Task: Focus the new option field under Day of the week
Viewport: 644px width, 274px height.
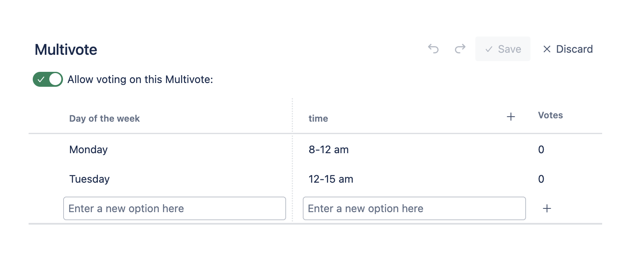Action: click(174, 208)
